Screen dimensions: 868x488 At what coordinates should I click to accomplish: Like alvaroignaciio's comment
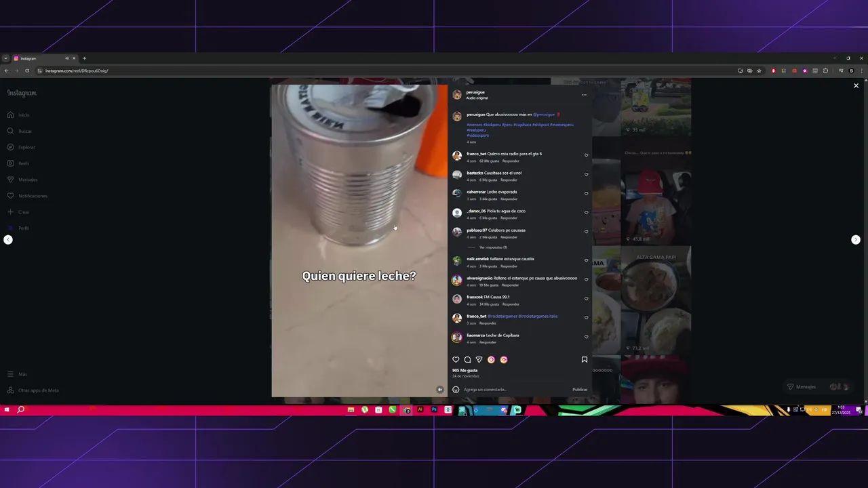[x=587, y=279]
